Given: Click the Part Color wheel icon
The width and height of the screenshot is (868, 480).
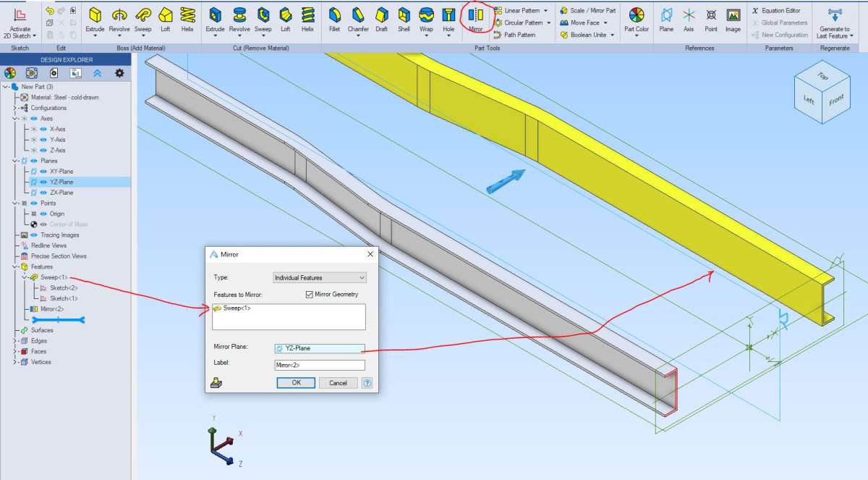Looking at the screenshot, I should (637, 18).
